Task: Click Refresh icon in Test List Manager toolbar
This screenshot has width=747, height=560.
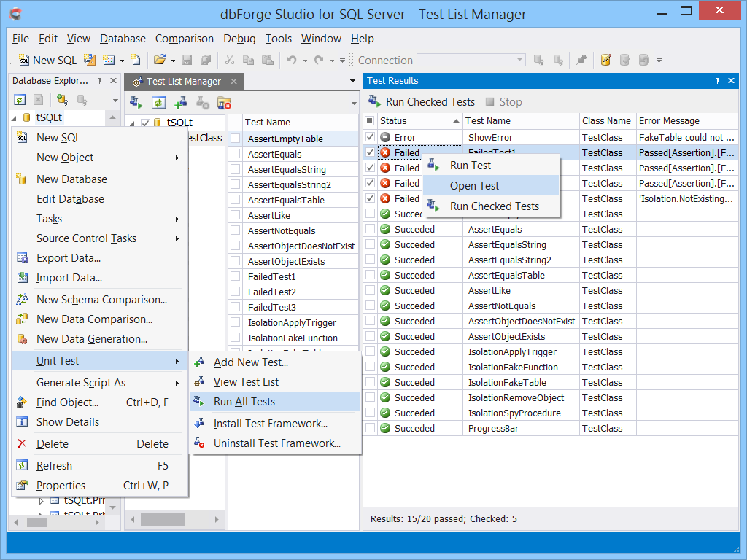Action: pos(158,102)
